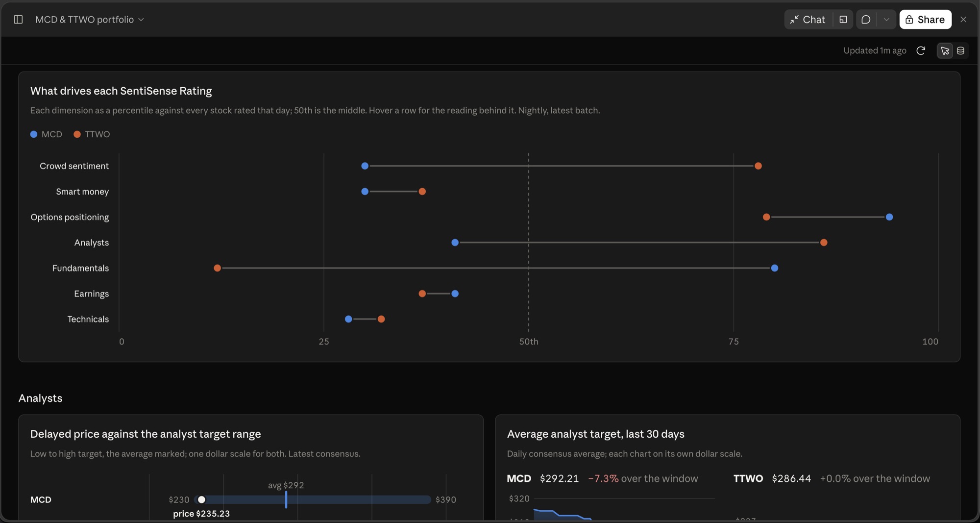Switch to the database data view

(960, 50)
